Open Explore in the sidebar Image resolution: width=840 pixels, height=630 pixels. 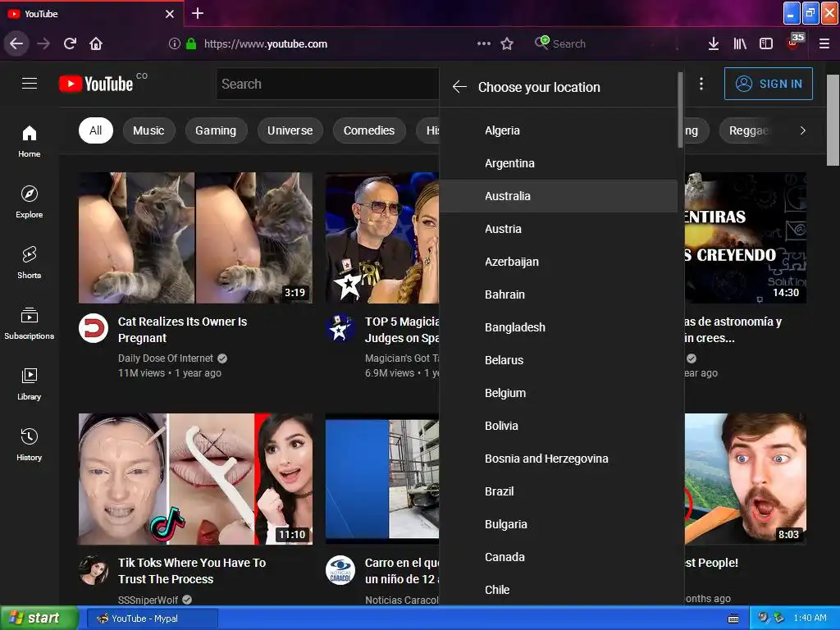[x=30, y=202]
